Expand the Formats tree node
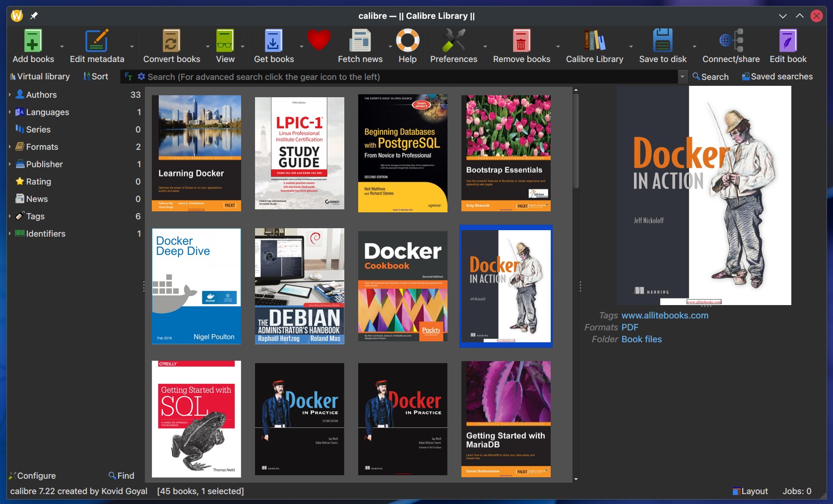This screenshot has width=833, height=504. pos(10,146)
